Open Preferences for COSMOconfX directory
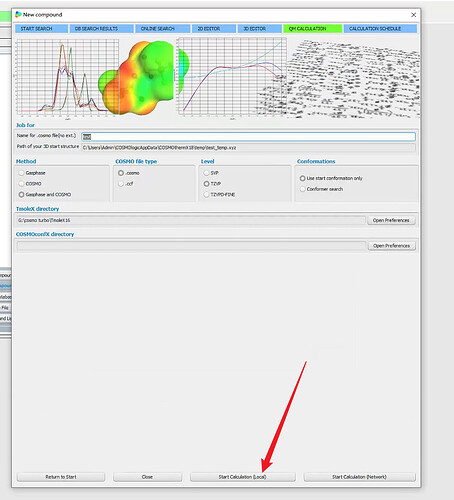Viewport: 454px width, 500px height. click(x=391, y=246)
